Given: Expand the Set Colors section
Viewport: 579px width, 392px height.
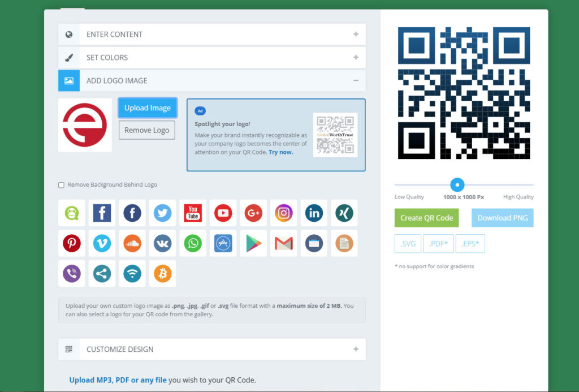Looking at the screenshot, I should [212, 57].
